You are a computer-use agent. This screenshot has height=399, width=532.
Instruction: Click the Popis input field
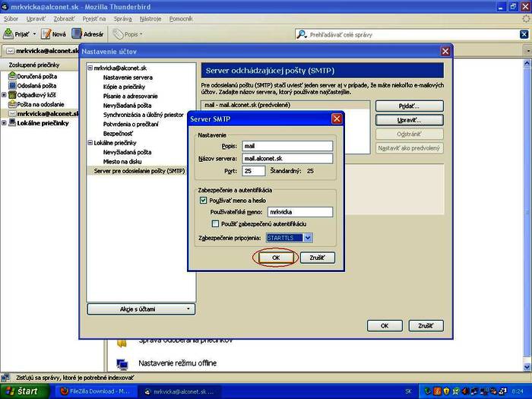287,146
